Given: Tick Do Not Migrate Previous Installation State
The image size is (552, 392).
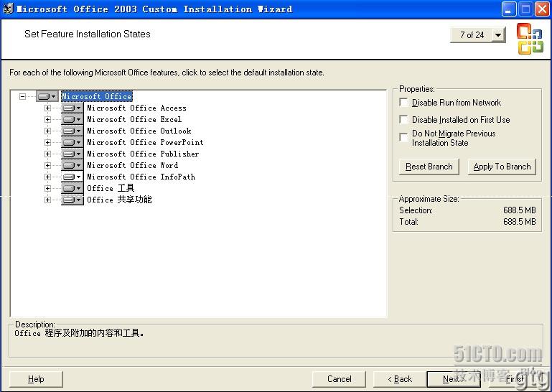Looking at the screenshot, I should coord(404,137).
